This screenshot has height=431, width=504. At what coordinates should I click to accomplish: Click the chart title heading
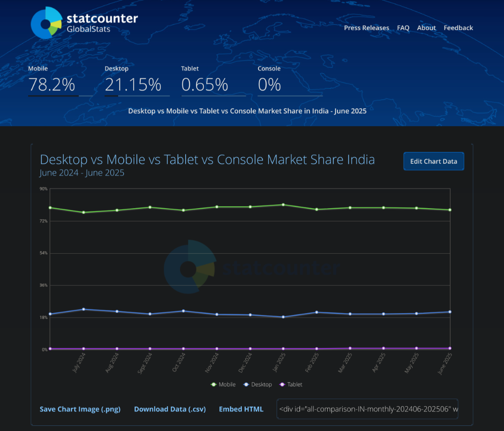pyautogui.click(x=207, y=159)
